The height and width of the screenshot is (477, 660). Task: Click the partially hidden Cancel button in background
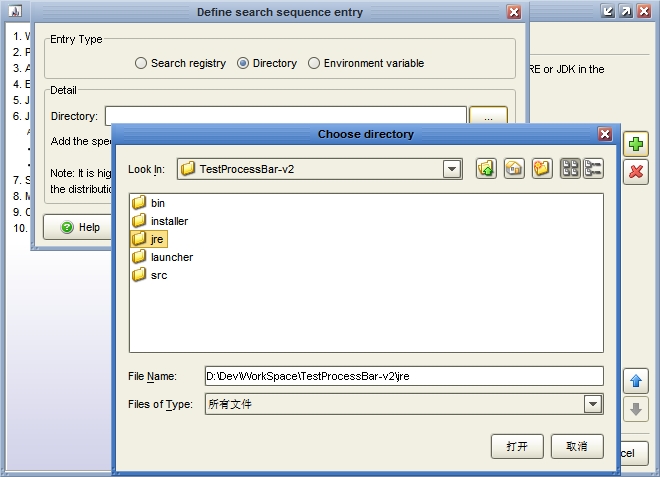633,453
